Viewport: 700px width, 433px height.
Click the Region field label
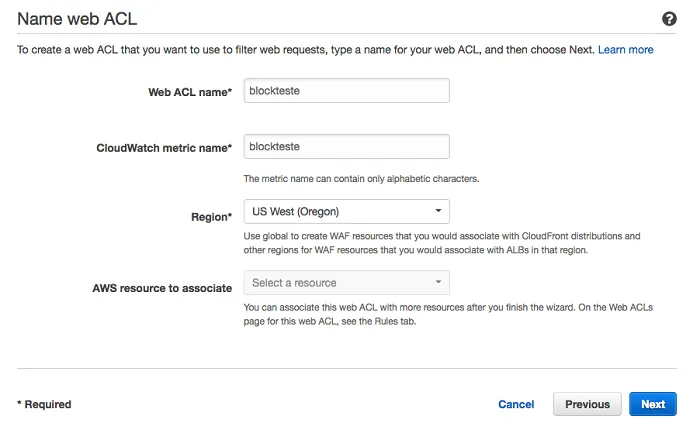coord(211,216)
